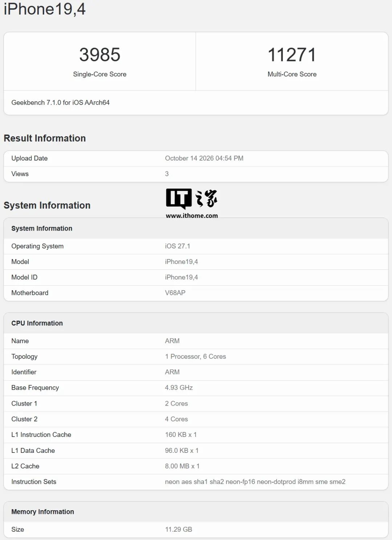Image resolution: width=392 pixels, height=540 pixels.
Task: Click the ARM value in the Name row
Action: (172, 341)
